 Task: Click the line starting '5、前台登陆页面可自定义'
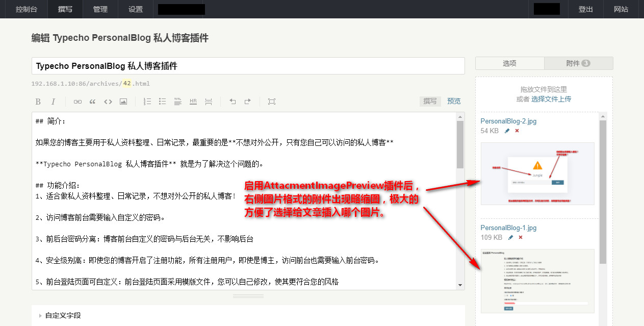click(187, 282)
